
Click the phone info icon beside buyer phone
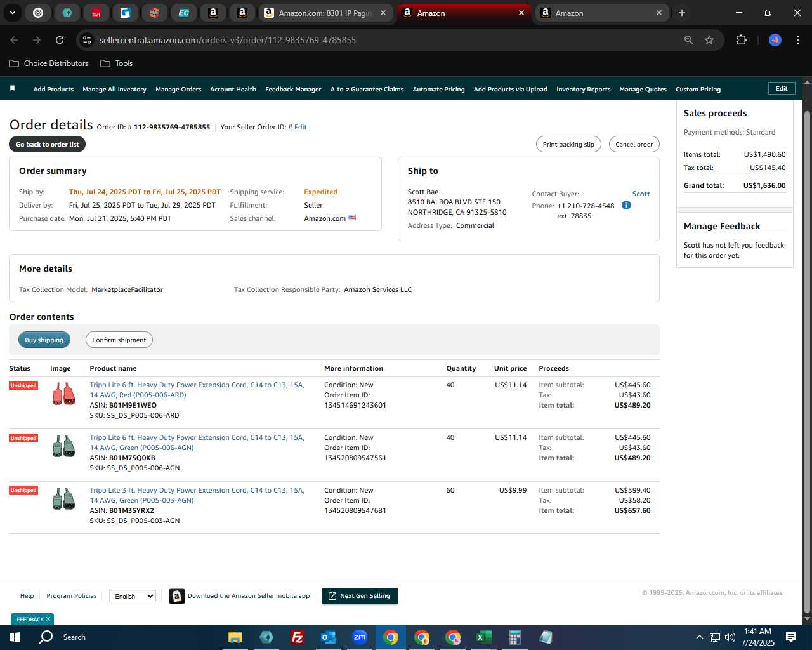(626, 205)
